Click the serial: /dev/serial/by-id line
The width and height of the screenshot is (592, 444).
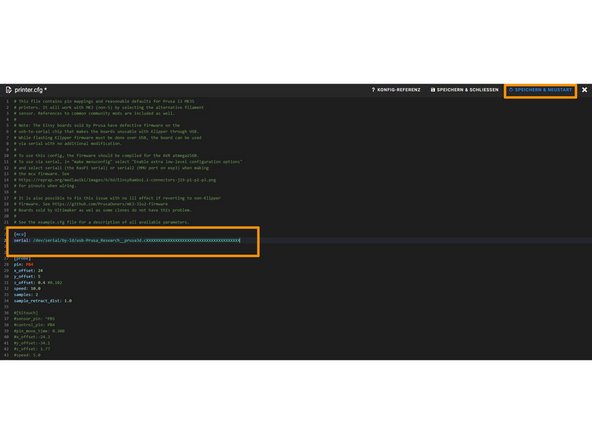(127, 240)
